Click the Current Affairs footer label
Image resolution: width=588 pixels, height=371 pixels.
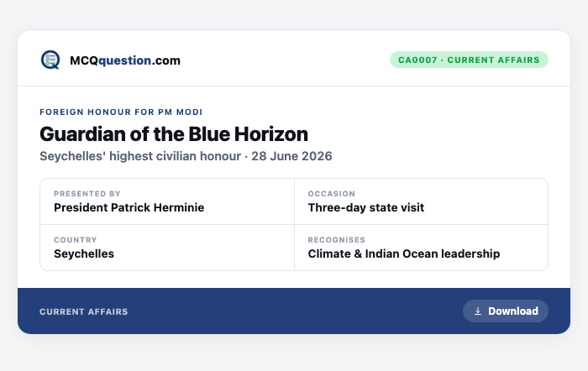(x=84, y=311)
